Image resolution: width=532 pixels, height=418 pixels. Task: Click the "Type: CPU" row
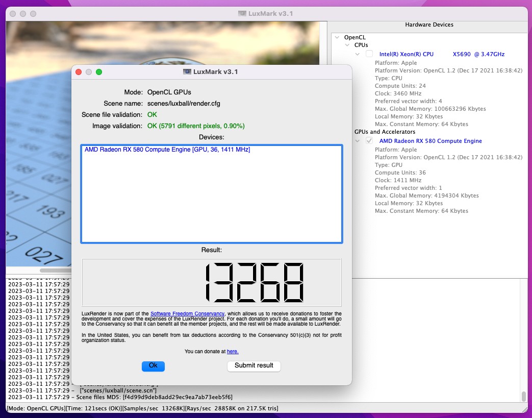[389, 78]
